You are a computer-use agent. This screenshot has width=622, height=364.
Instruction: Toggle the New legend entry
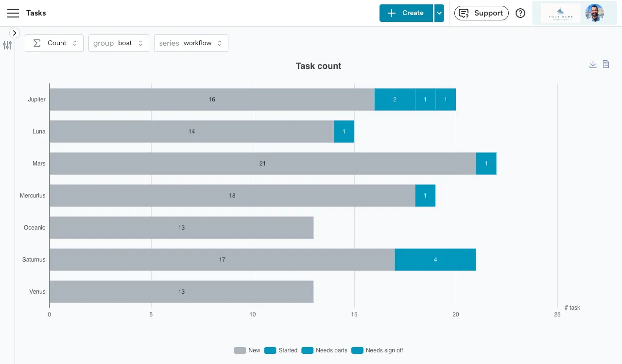click(x=240, y=350)
